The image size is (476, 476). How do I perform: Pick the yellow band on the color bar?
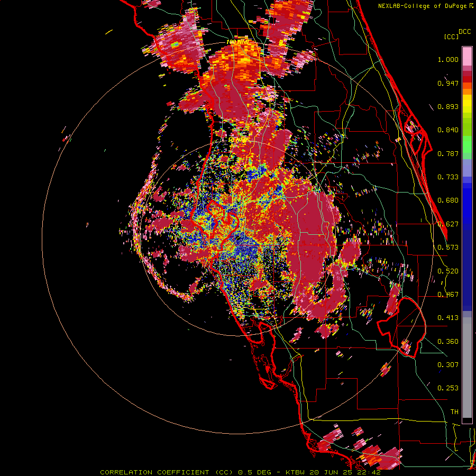pyautogui.click(x=467, y=104)
